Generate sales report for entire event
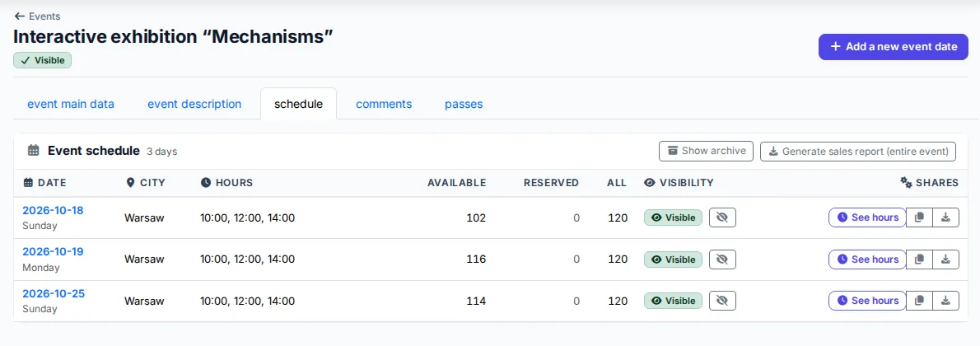The height and width of the screenshot is (346, 980). pos(858,152)
